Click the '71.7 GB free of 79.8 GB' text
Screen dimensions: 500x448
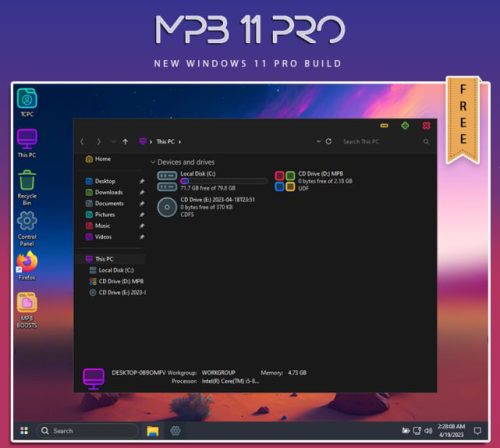click(x=208, y=188)
